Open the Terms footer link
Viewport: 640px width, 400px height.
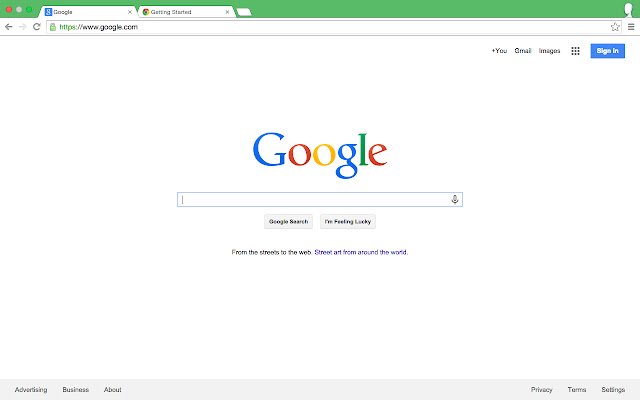pyautogui.click(x=577, y=390)
